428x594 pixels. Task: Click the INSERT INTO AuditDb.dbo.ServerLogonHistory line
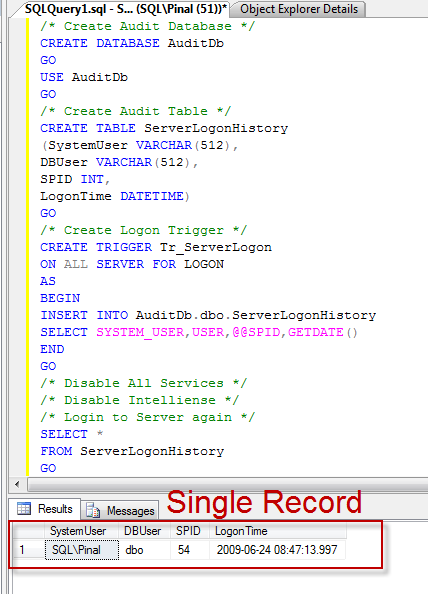tap(208, 315)
